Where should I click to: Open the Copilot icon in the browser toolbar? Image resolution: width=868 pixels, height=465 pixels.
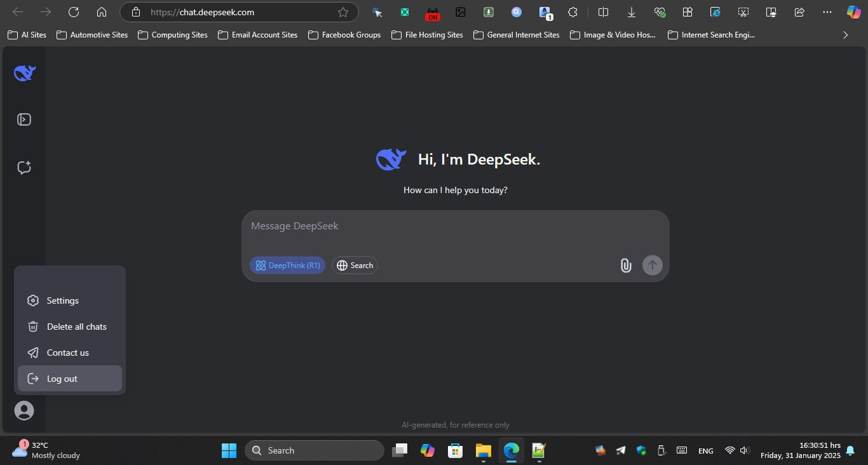(853, 12)
